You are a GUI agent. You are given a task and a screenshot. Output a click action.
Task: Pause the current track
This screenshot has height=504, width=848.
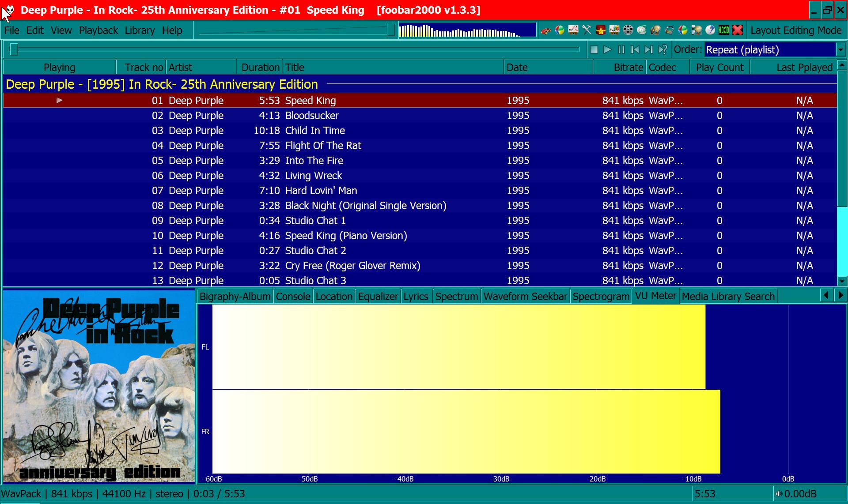pos(621,49)
